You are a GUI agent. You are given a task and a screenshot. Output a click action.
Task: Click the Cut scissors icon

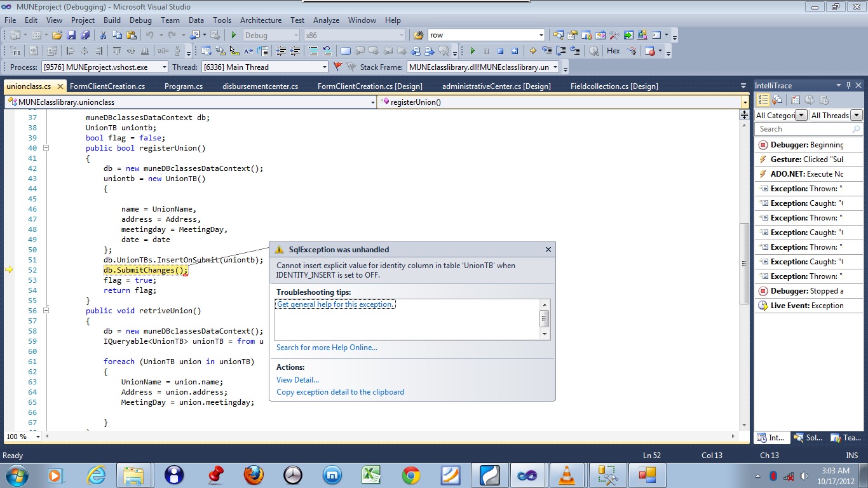pyautogui.click(x=103, y=36)
